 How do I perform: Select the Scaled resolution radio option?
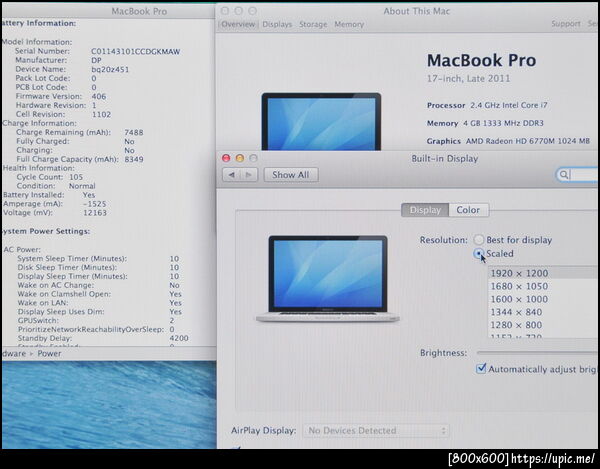point(478,253)
